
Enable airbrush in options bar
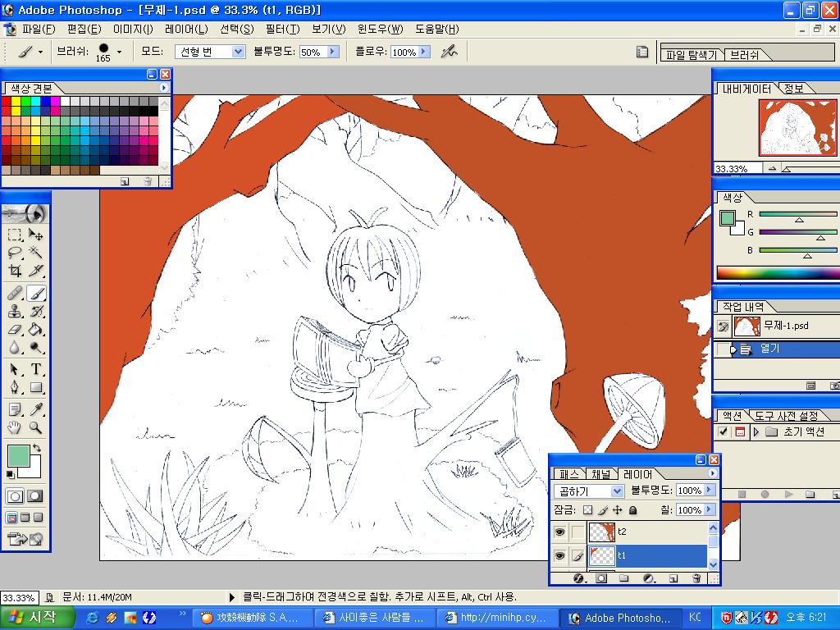click(450, 52)
